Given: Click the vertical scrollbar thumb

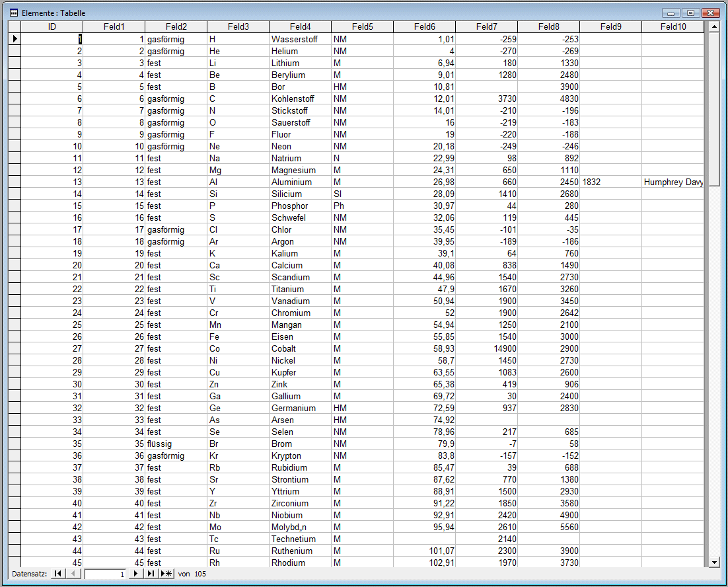Looking at the screenshot, I should tap(715, 109).
